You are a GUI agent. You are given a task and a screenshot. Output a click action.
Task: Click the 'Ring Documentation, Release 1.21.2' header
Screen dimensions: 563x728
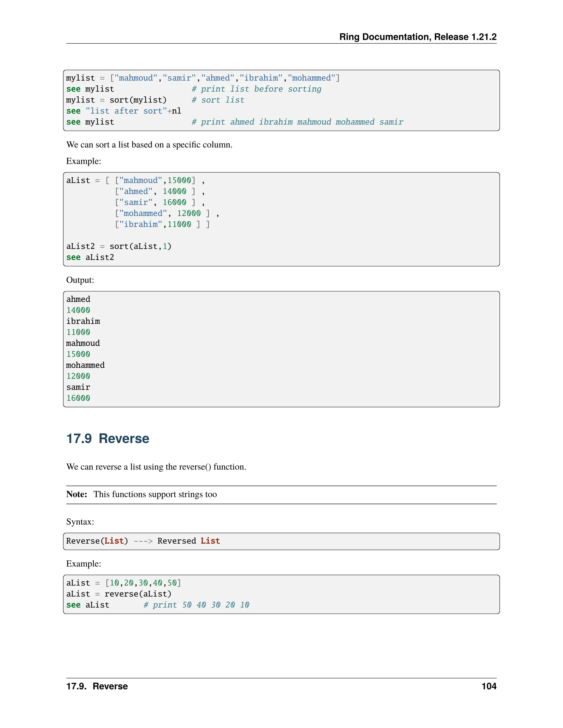(x=418, y=37)
